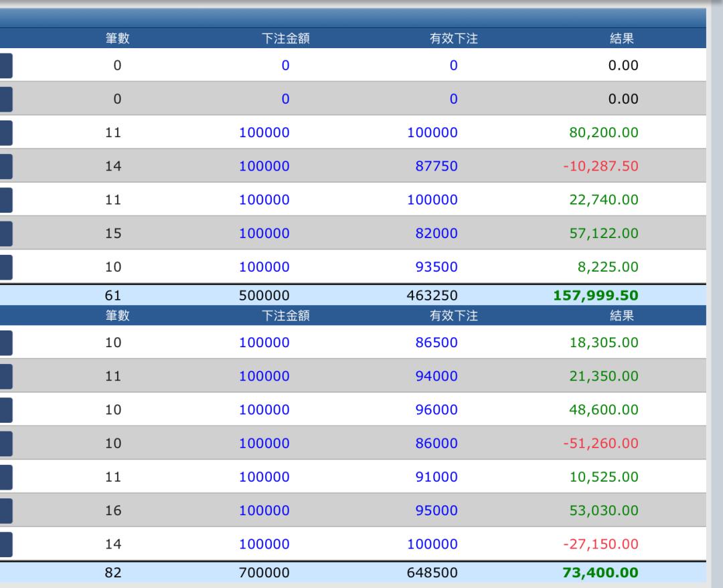The width and height of the screenshot is (723, 588).
Task: Select the 53,030.00 result value
Action: click(x=604, y=510)
